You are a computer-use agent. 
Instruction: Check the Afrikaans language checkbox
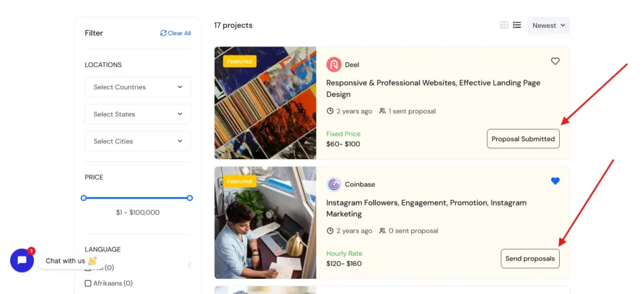coord(88,283)
